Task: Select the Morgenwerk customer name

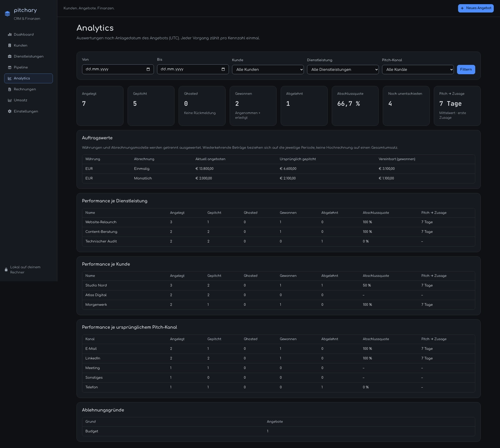Action: [x=96, y=305]
